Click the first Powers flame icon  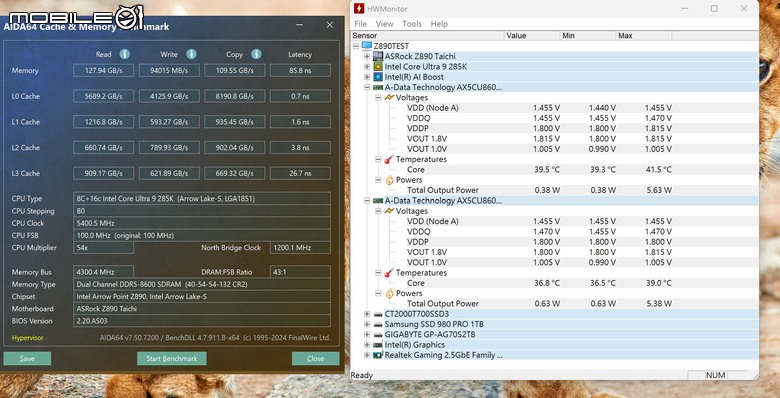389,180
